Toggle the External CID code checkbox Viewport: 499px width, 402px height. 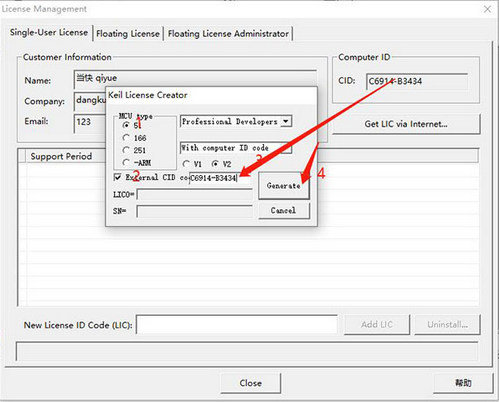pyautogui.click(x=117, y=177)
